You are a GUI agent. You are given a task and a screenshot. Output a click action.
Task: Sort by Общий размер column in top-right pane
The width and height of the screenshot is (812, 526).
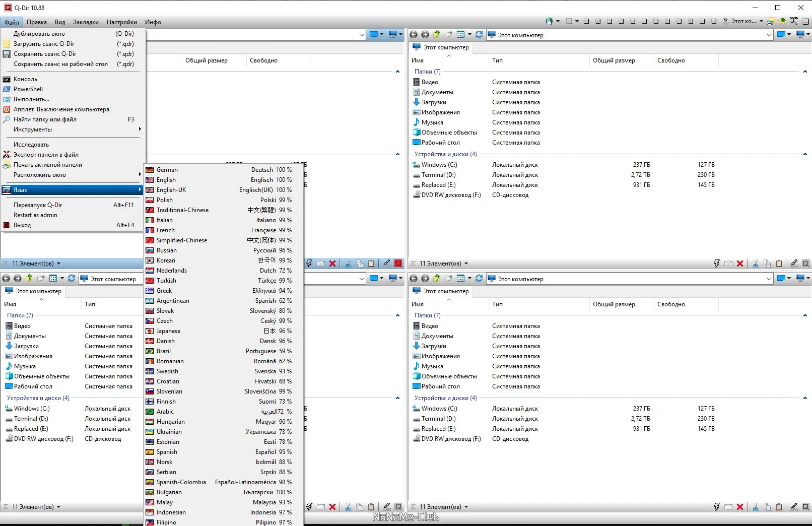pyautogui.click(x=614, y=60)
